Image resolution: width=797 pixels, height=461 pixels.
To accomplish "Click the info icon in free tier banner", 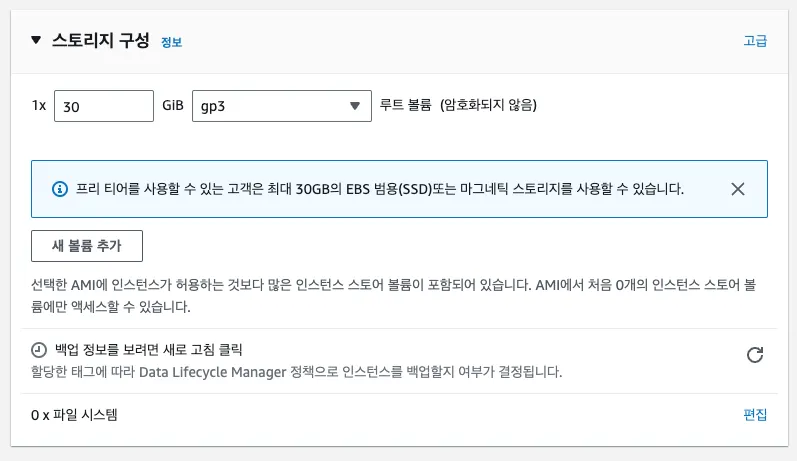I will click(60, 189).
